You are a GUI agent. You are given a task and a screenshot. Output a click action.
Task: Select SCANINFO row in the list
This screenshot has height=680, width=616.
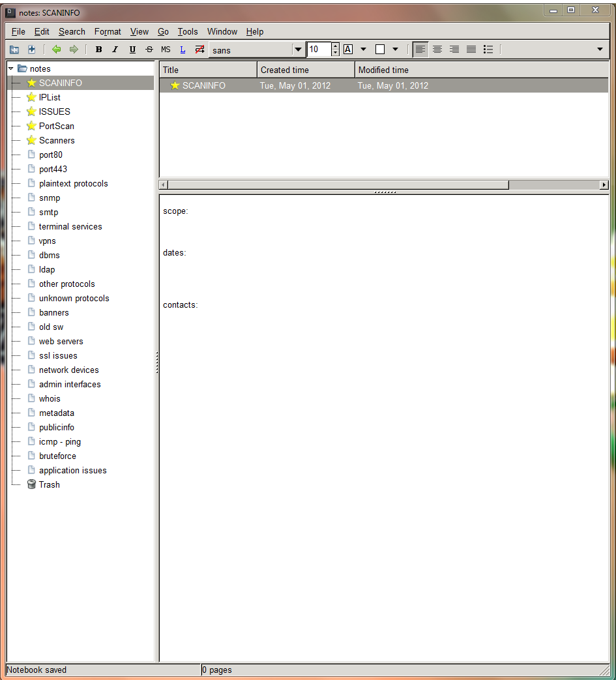pos(384,85)
